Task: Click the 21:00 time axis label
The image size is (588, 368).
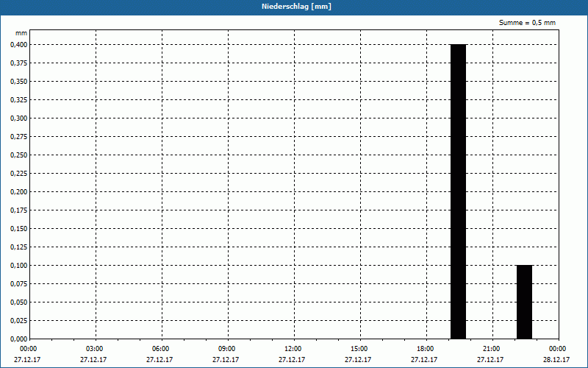Action: tap(491, 349)
